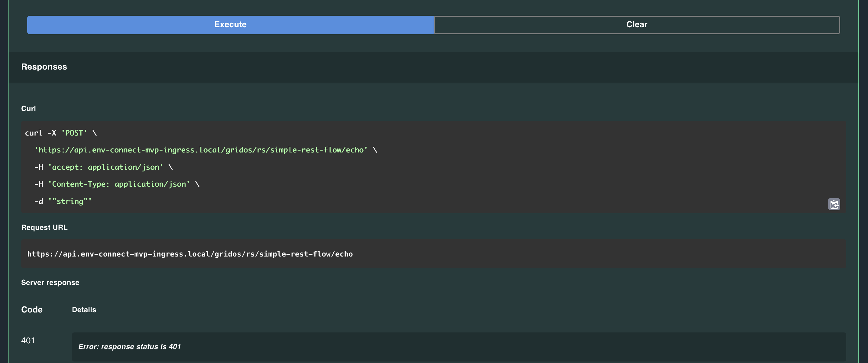Select the Responses section heading
The image size is (868, 363).
click(x=44, y=67)
